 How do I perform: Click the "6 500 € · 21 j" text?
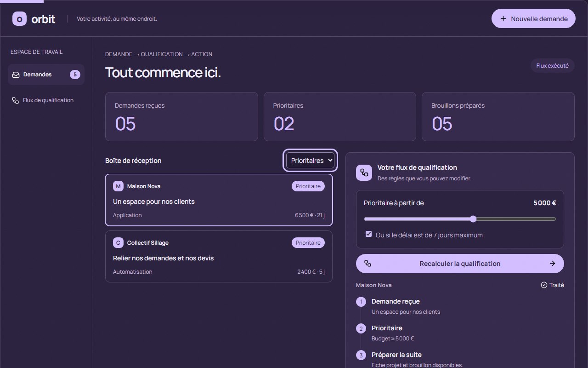(310, 215)
